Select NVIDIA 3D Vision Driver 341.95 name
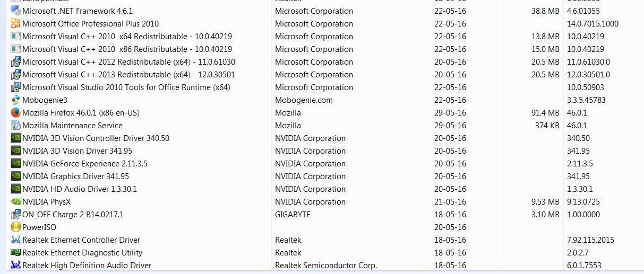 pyautogui.click(x=77, y=151)
